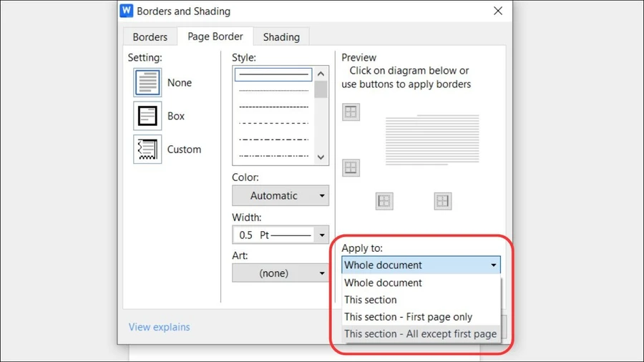
Task: Select the dash-dot line style
Action: tap(273, 140)
